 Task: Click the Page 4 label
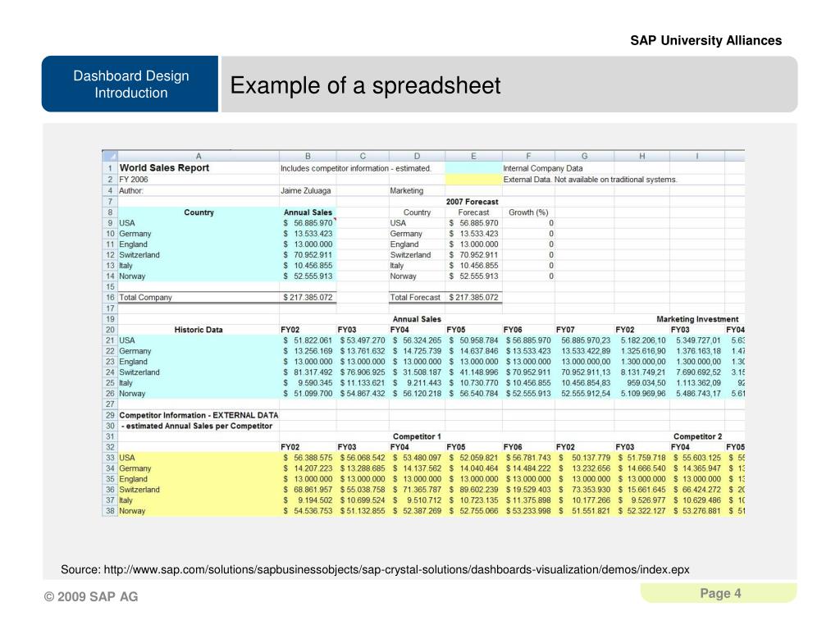coord(721,594)
